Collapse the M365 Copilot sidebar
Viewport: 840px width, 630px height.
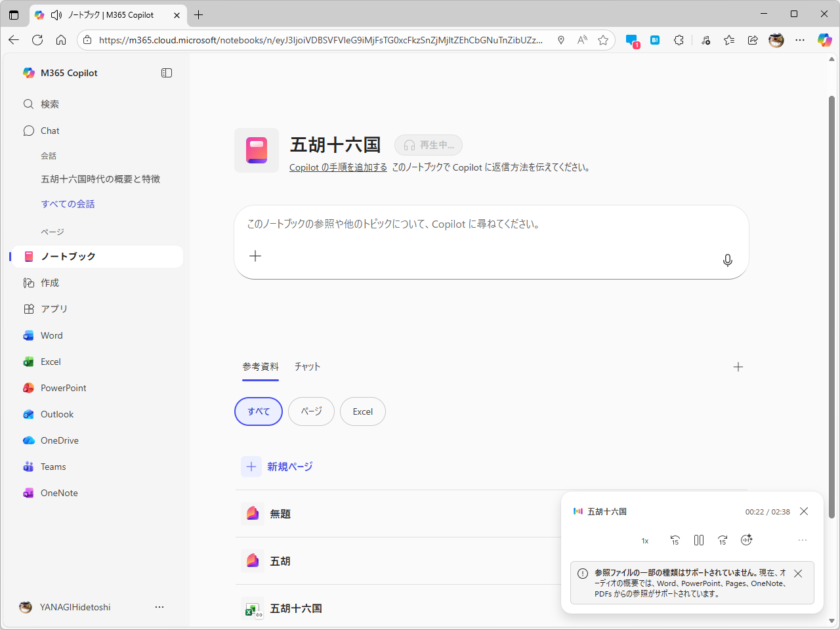(167, 73)
